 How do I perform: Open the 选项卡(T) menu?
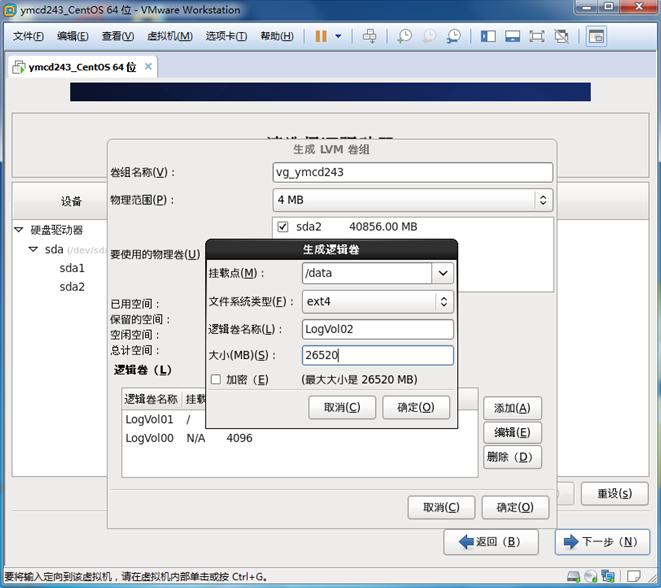pyautogui.click(x=226, y=36)
